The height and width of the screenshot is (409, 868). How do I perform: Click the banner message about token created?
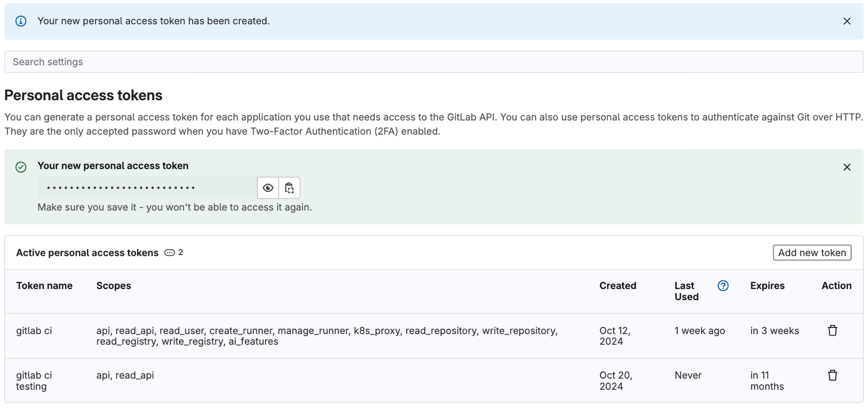(154, 21)
